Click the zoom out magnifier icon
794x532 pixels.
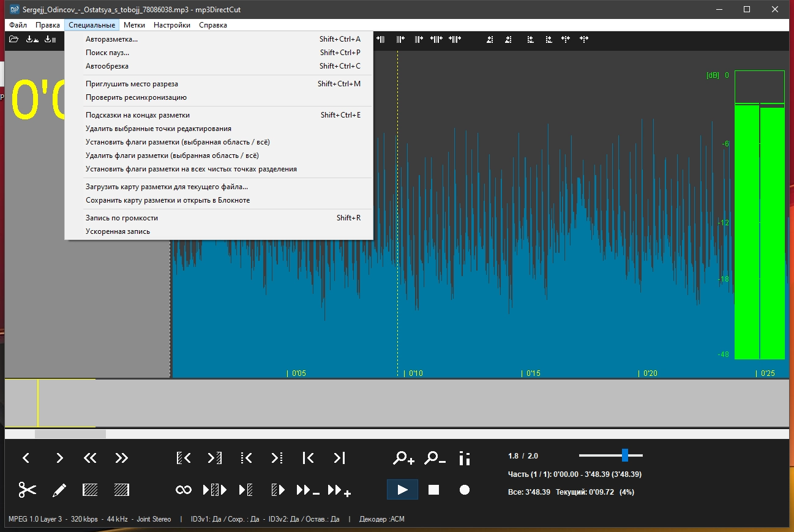click(x=435, y=458)
